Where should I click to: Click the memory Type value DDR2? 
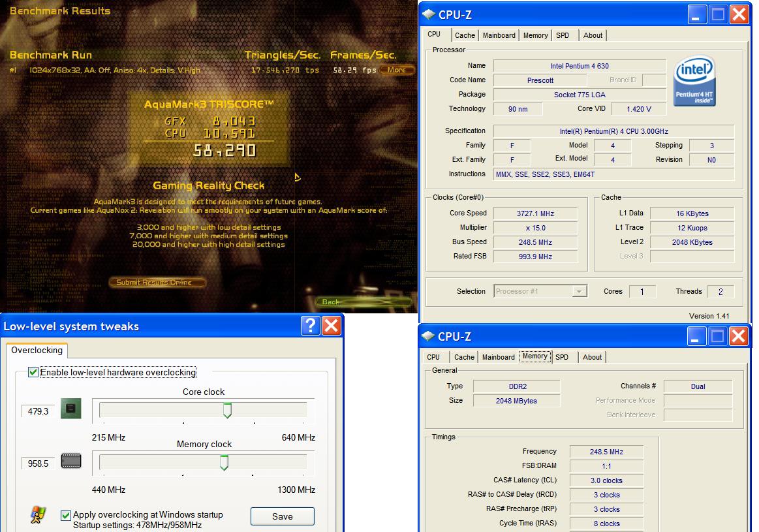(516, 386)
